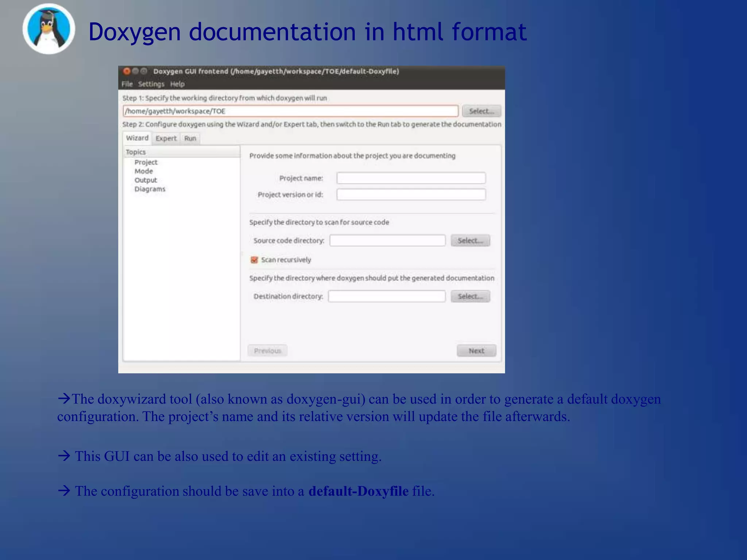Focus the Destination directory field

pyautogui.click(x=387, y=296)
